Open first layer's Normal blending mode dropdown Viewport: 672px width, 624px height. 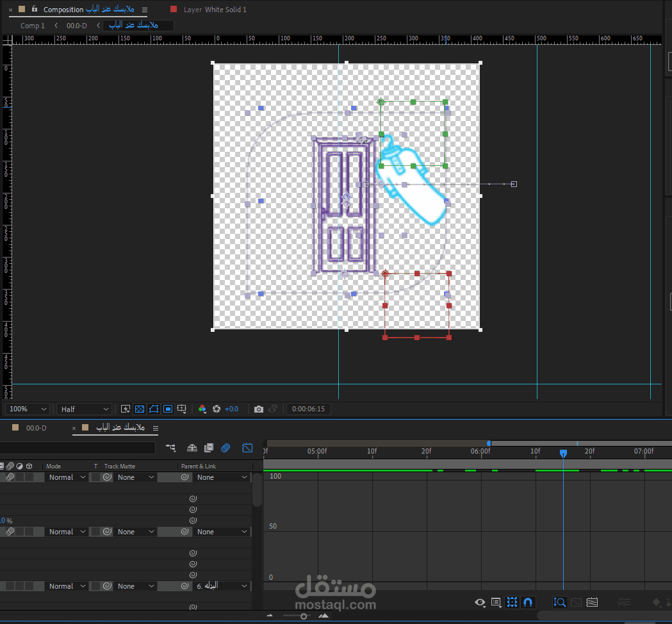tap(67, 477)
